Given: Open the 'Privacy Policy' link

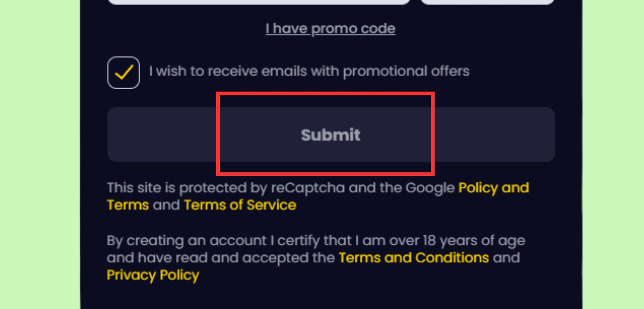Looking at the screenshot, I should point(153,275).
